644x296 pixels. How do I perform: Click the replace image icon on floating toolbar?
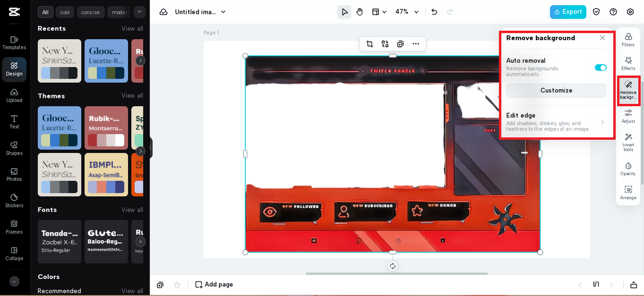385,44
